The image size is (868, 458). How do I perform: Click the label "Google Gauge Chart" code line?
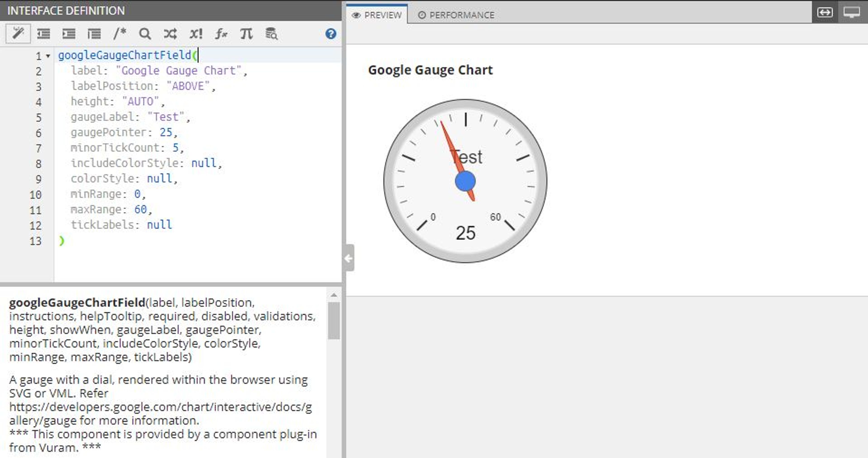tap(159, 71)
